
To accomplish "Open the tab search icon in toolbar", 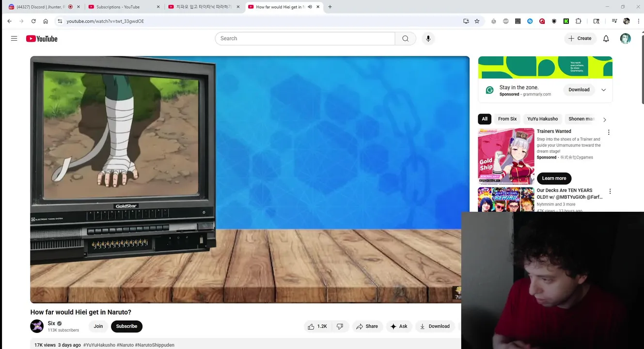I will [597, 21].
